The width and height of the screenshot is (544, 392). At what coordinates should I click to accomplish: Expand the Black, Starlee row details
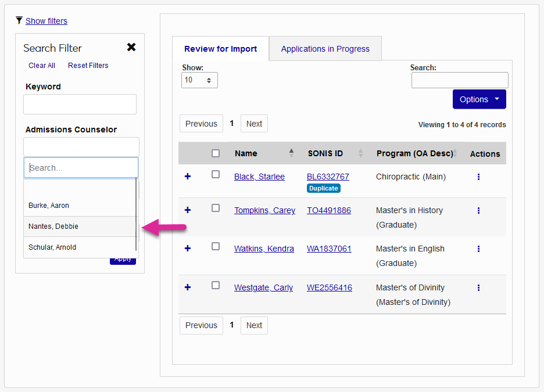coord(188,176)
